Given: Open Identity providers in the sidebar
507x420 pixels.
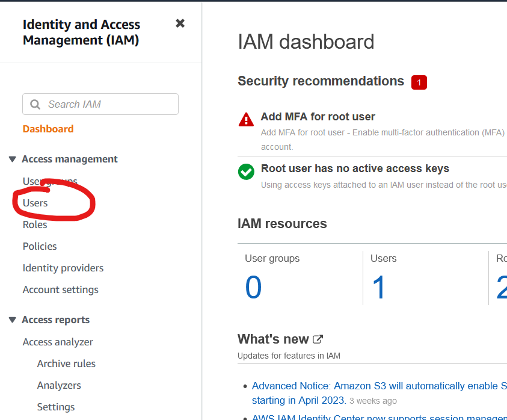Looking at the screenshot, I should tap(63, 268).
